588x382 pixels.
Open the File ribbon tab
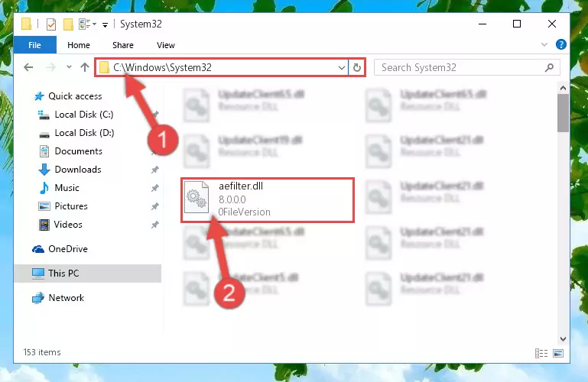tap(35, 45)
